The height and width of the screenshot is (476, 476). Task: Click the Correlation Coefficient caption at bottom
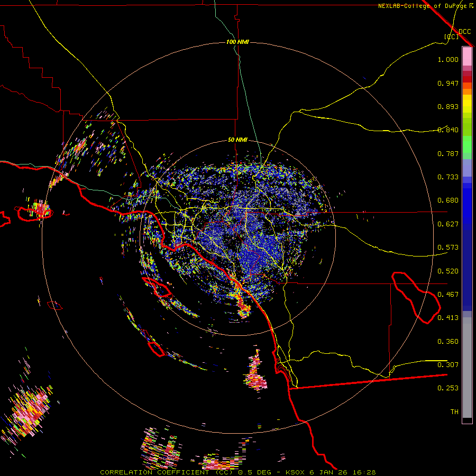coord(237,472)
